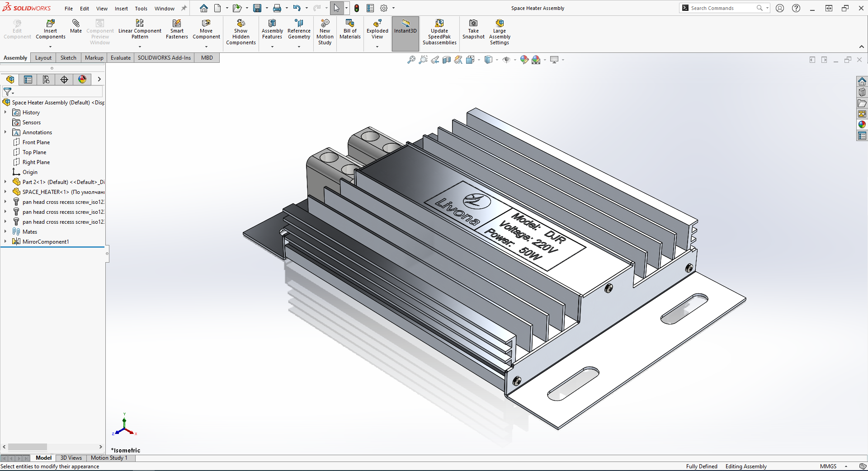Select Front Plane in tree
The image size is (868, 471).
(x=36, y=142)
